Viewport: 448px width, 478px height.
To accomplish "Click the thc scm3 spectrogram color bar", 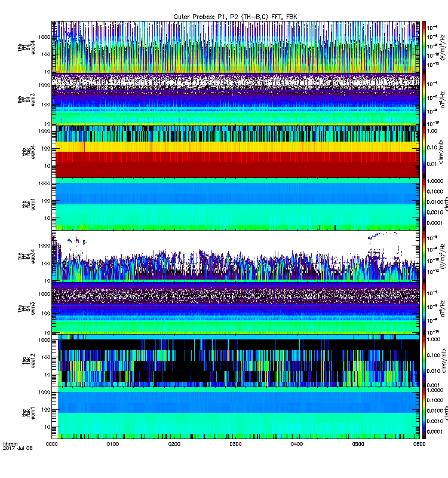I will [424, 308].
